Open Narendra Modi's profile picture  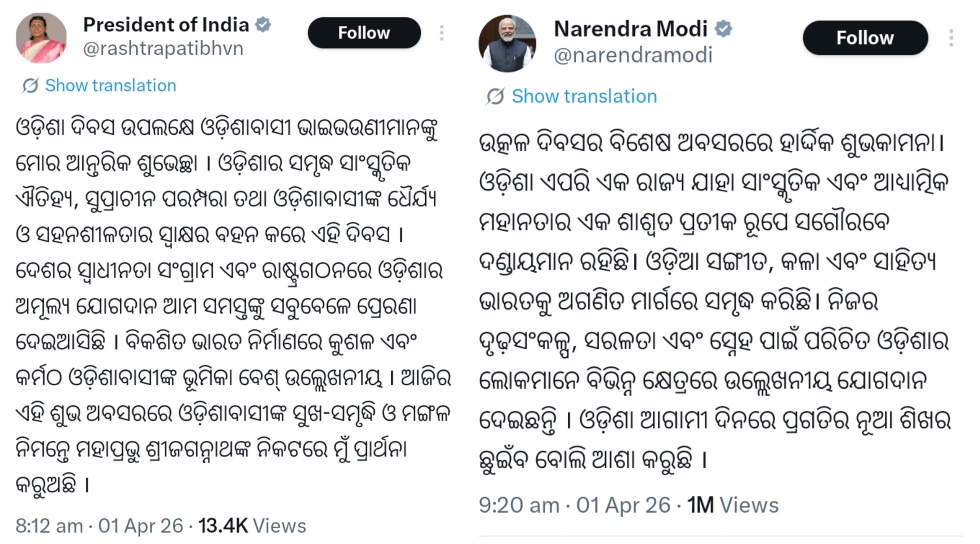[507, 43]
